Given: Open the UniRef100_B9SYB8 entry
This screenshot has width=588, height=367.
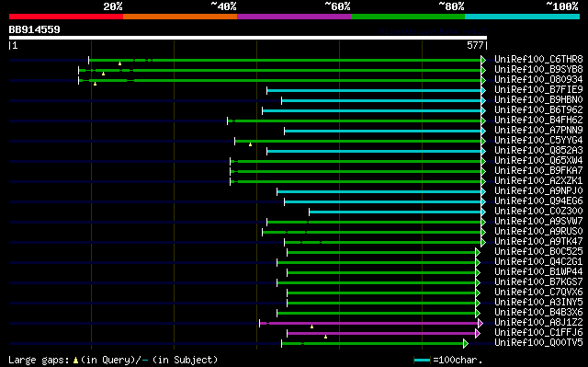Looking at the screenshot, I should 538,69.
